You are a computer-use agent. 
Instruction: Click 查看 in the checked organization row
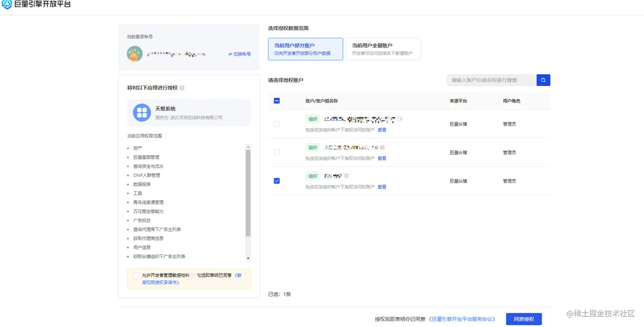click(382, 187)
